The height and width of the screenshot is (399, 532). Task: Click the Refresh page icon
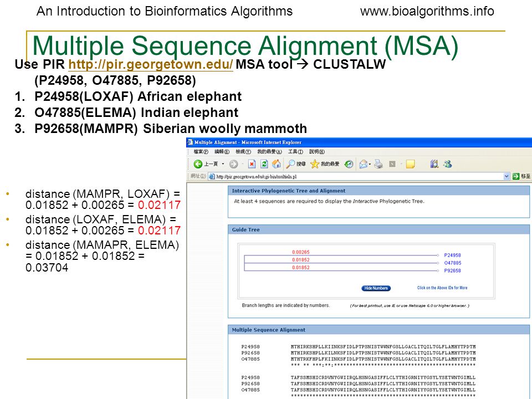tap(264, 164)
